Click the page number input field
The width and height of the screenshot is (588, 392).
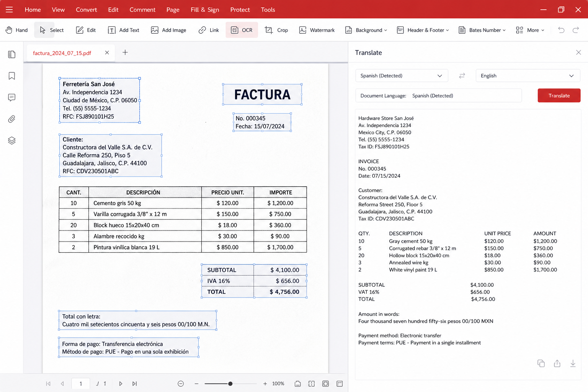pyautogui.click(x=81, y=384)
